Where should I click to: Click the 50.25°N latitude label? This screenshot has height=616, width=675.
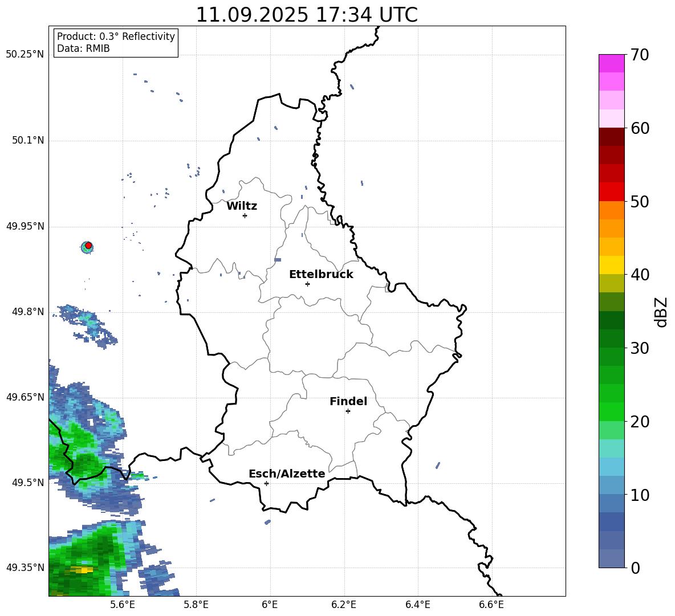click(25, 54)
